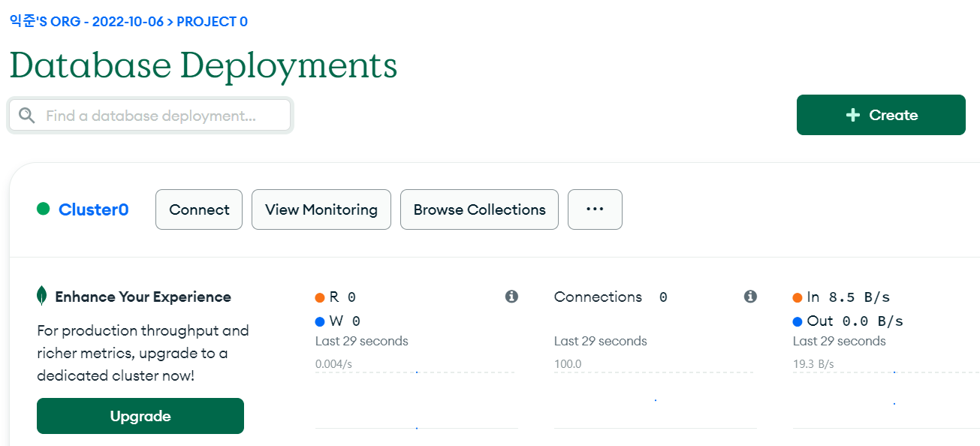Open the Cluster0 link
The image size is (980, 446).
click(94, 209)
